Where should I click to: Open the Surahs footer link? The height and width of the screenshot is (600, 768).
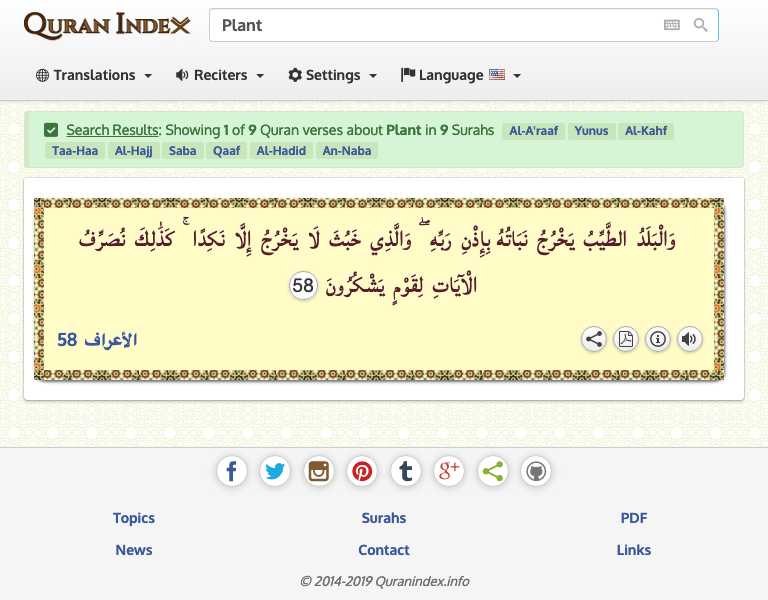[x=384, y=518]
